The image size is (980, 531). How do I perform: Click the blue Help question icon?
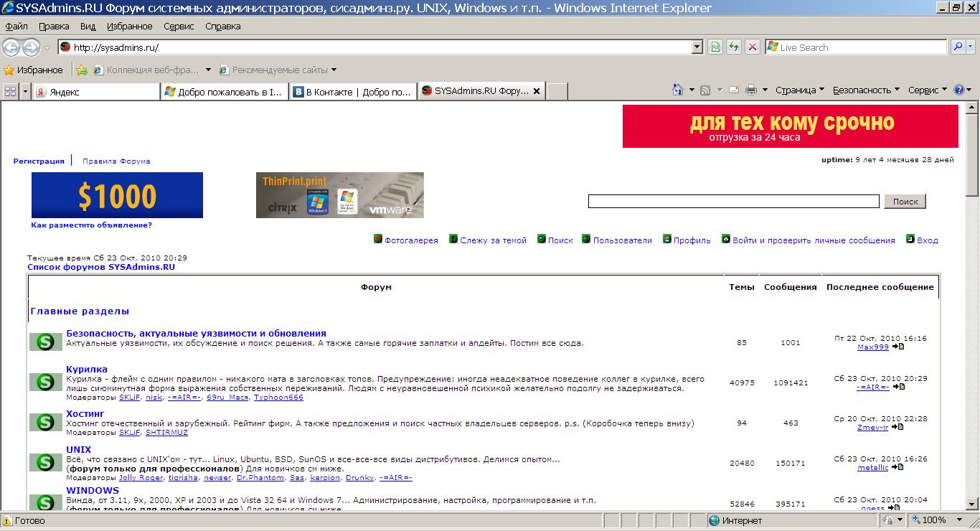pos(959,90)
